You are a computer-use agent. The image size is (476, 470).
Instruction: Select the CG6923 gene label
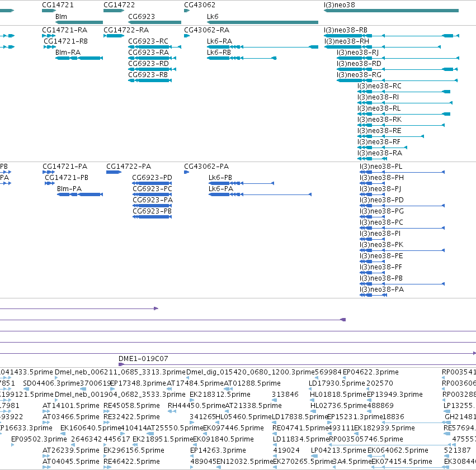[x=142, y=16]
